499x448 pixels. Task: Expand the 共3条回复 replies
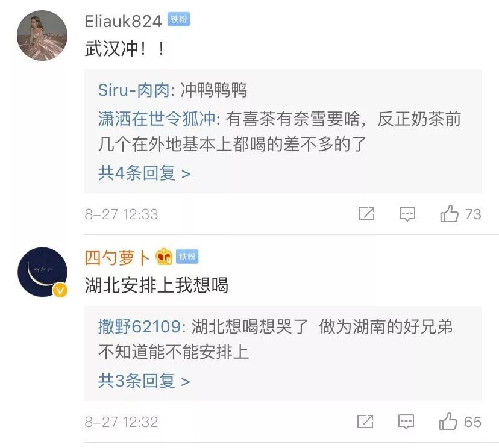click(144, 381)
